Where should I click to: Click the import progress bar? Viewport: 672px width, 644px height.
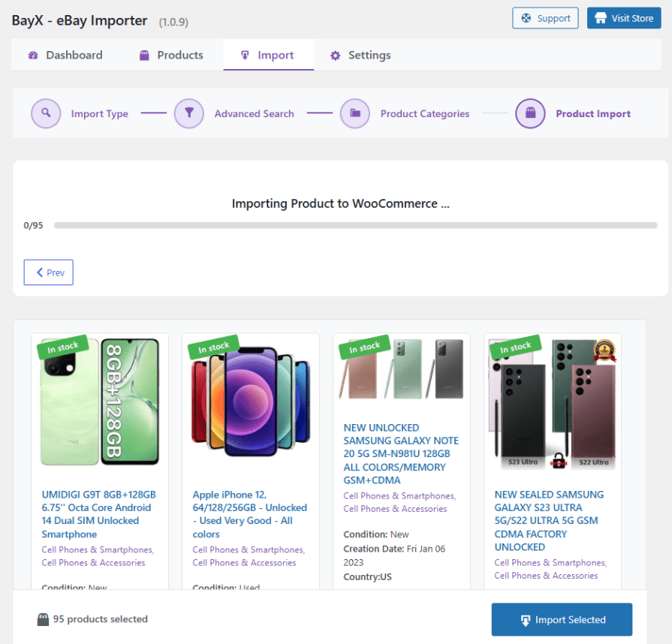tap(355, 225)
